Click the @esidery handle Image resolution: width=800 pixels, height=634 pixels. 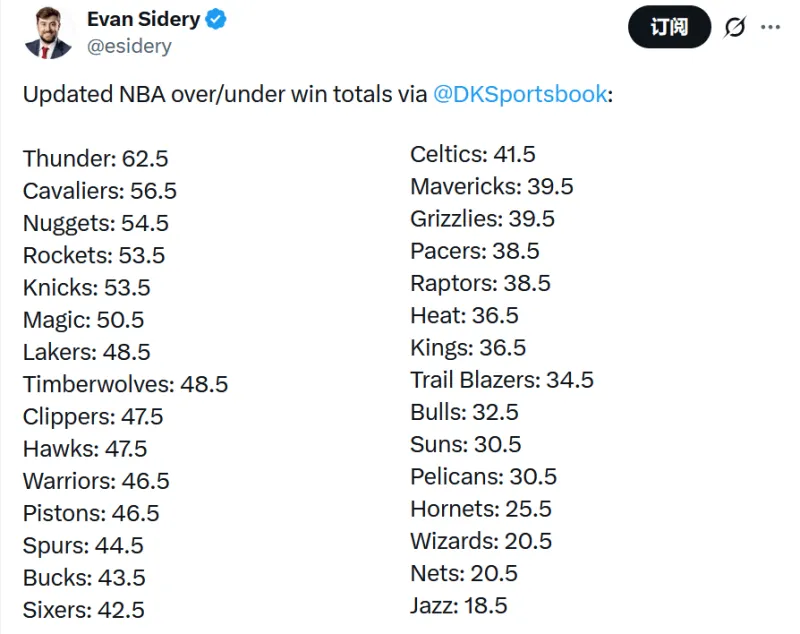pos(129,46)
